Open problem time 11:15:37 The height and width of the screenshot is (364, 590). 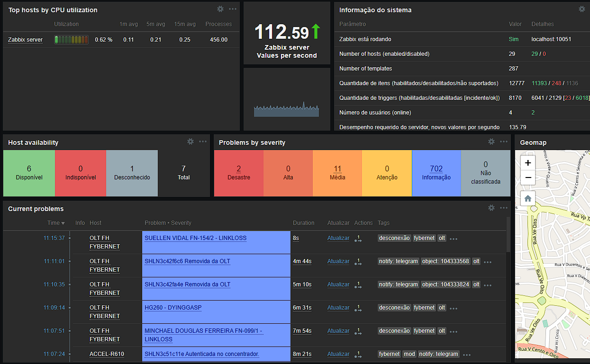[x=54, y=238]
